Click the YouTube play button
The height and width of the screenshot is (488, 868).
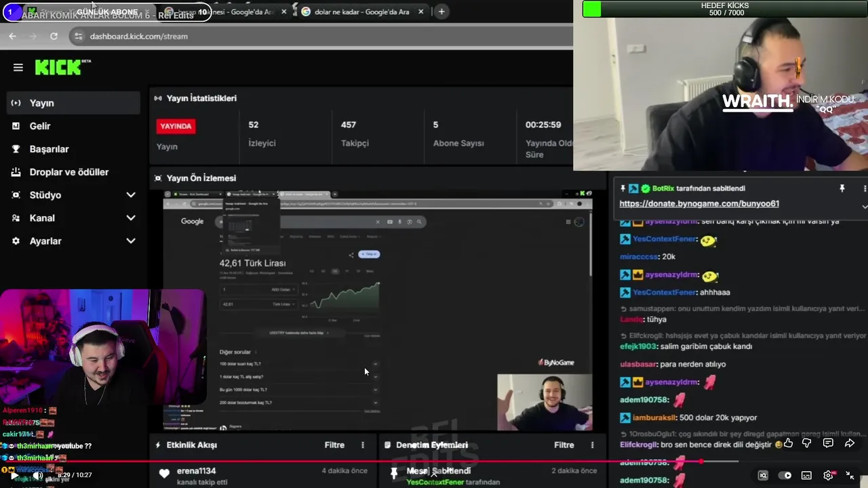click(x=14, y=475)
